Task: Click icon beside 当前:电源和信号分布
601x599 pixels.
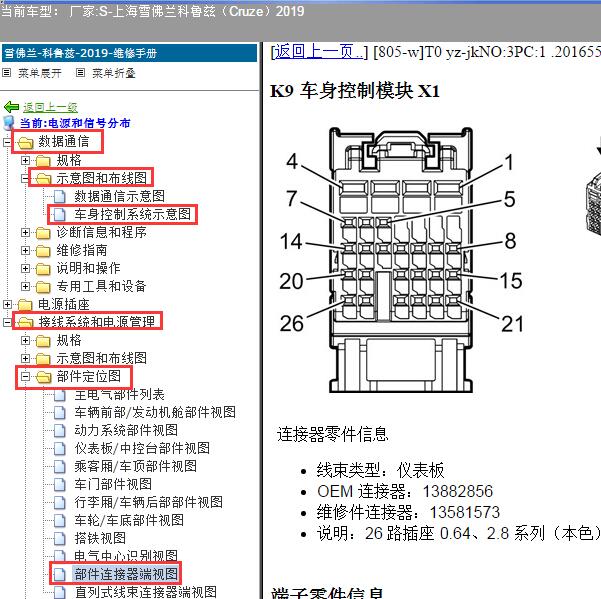Action: tap(9, 123)
